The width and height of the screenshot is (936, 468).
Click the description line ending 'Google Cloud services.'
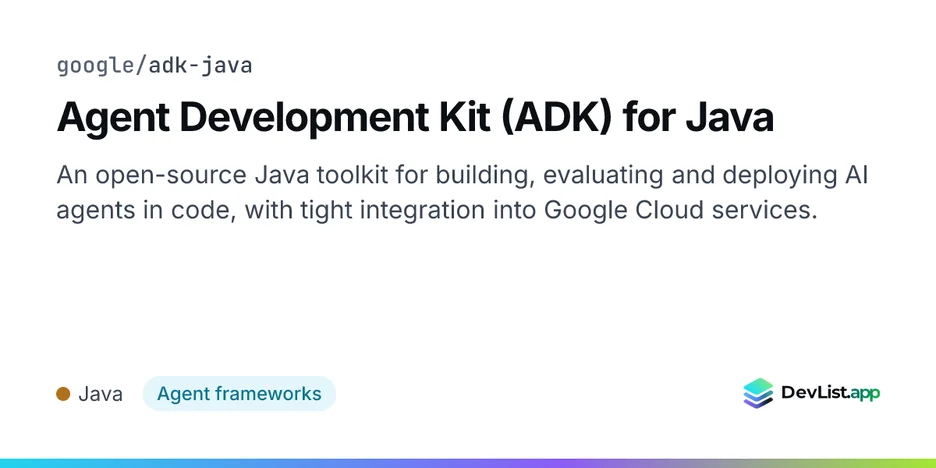[436, 210]
